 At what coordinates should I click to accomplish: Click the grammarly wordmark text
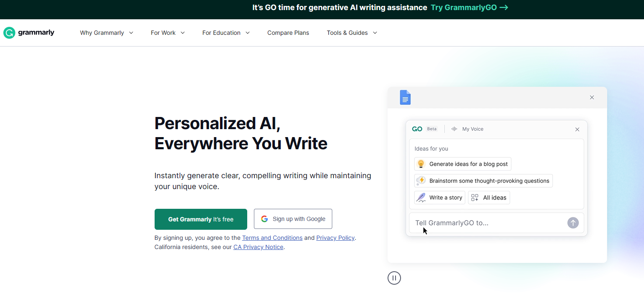pos(36,32)
